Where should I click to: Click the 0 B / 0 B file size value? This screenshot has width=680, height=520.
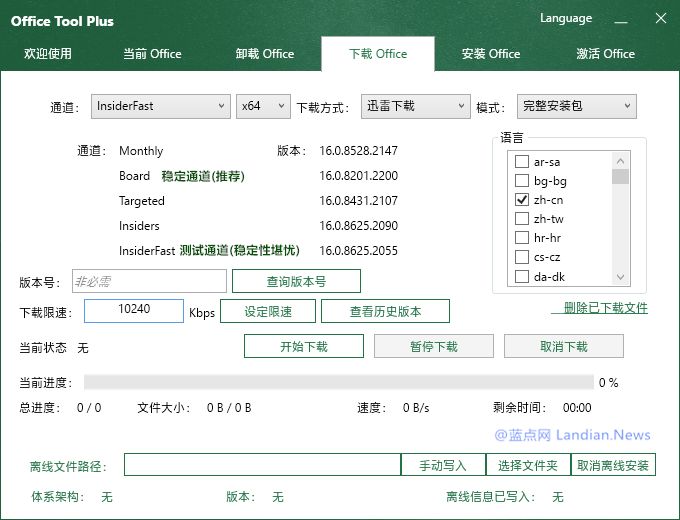(229, 408)
